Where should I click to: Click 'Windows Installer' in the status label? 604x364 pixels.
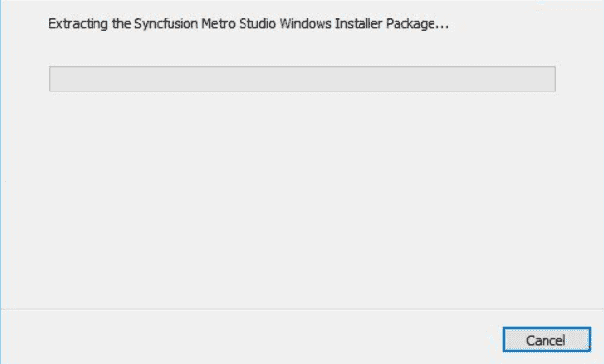[x=330, y=24]
